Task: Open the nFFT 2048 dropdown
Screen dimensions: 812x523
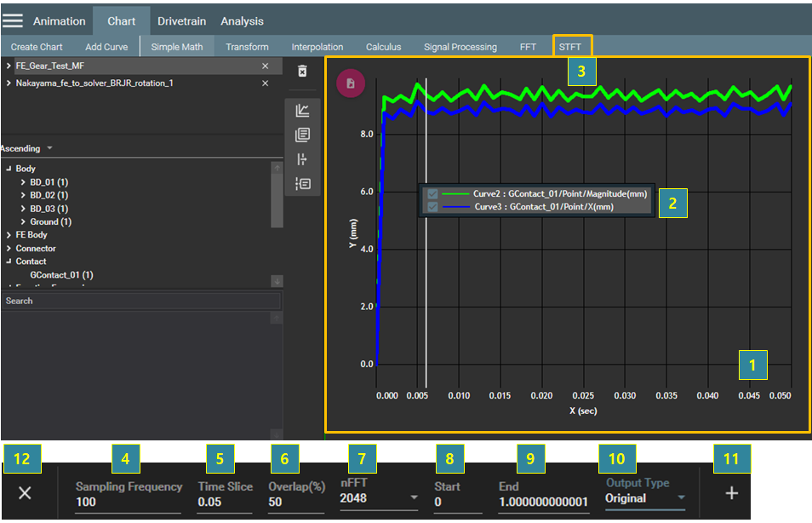Action: click(x=379, y=497)
